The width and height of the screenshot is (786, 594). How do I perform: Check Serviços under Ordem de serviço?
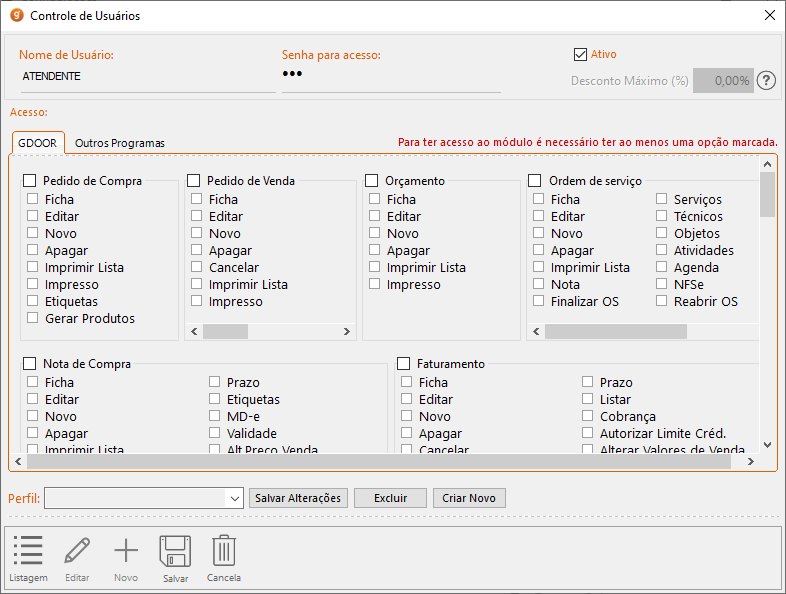662,199
